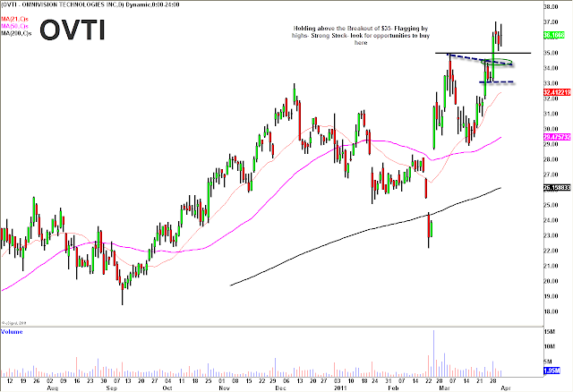Click the gap-down candle below the 200-day MA
573x392 pixels.
[x=429, y=230]
